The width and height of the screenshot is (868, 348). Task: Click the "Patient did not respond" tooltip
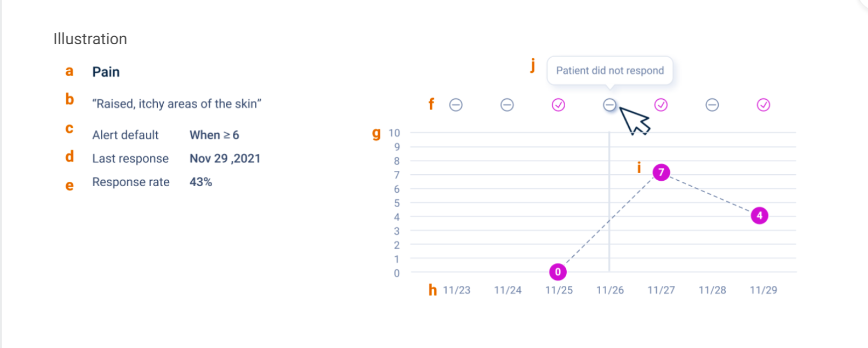click(610, 71)
